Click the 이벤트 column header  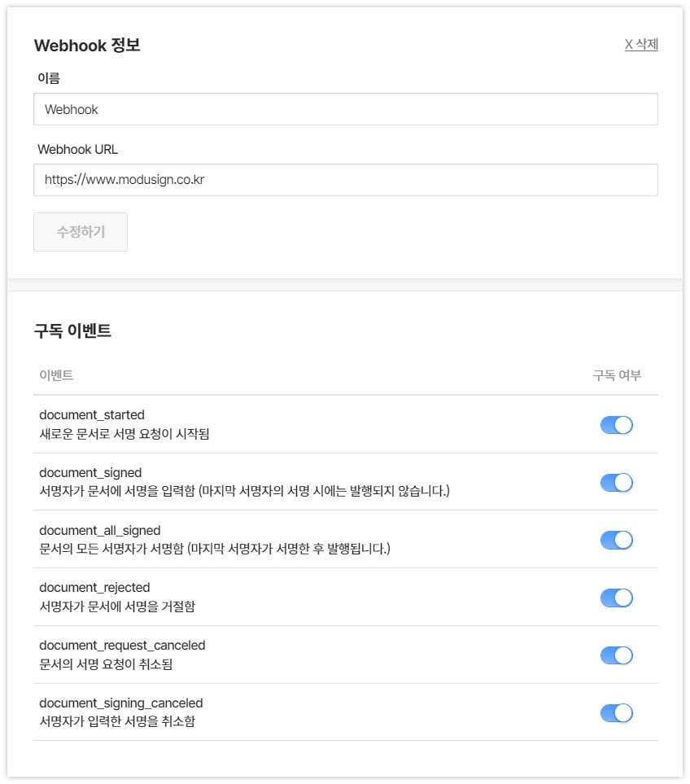[x=56, y=375]
